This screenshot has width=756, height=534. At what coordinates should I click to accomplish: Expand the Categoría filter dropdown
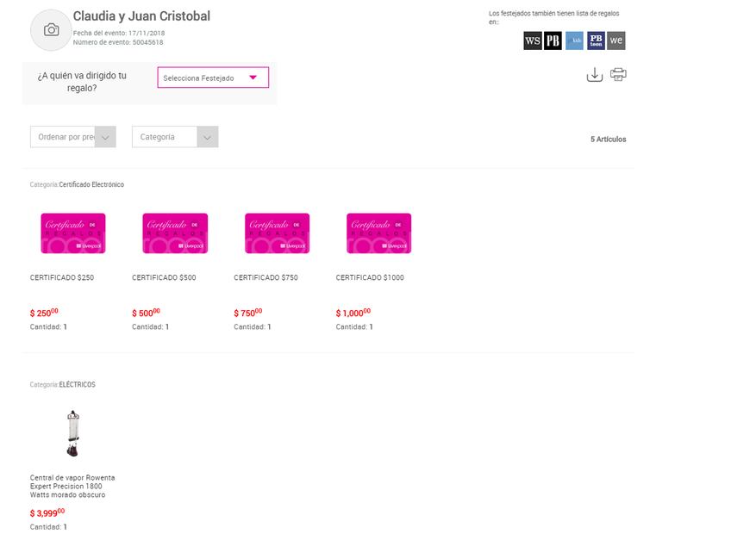click(174, 137)
